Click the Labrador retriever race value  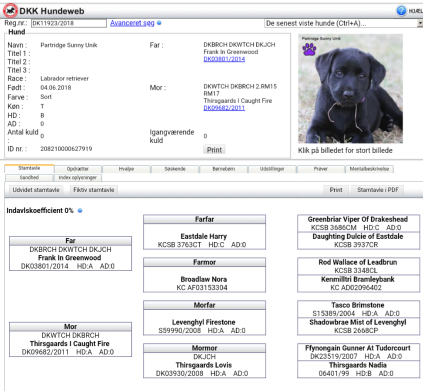coord(64,79)
